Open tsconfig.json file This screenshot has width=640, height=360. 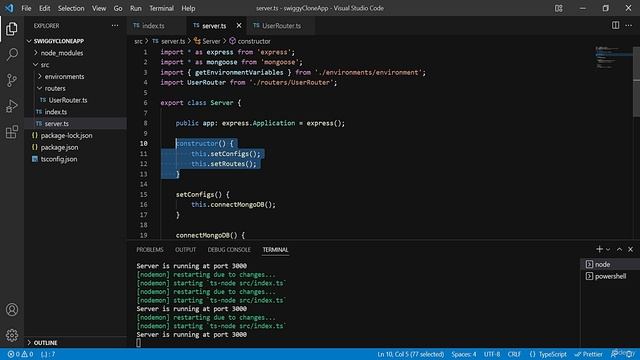[76, 159]
